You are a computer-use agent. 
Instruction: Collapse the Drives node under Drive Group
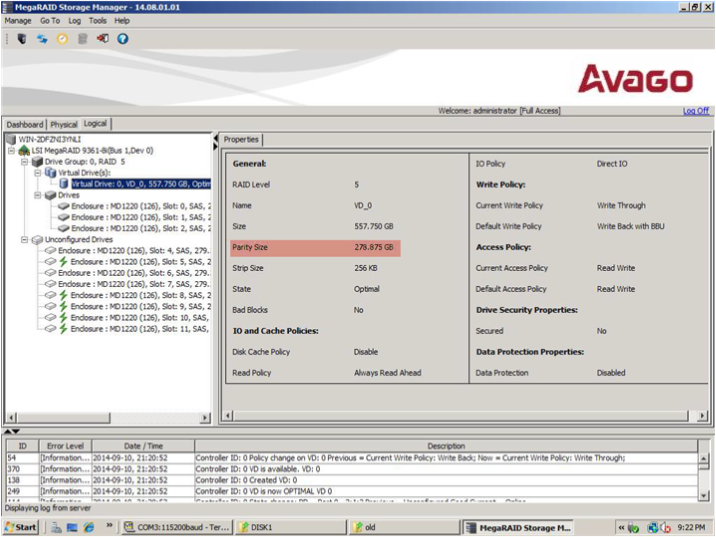pyautogui.click(x=37, y=195)
